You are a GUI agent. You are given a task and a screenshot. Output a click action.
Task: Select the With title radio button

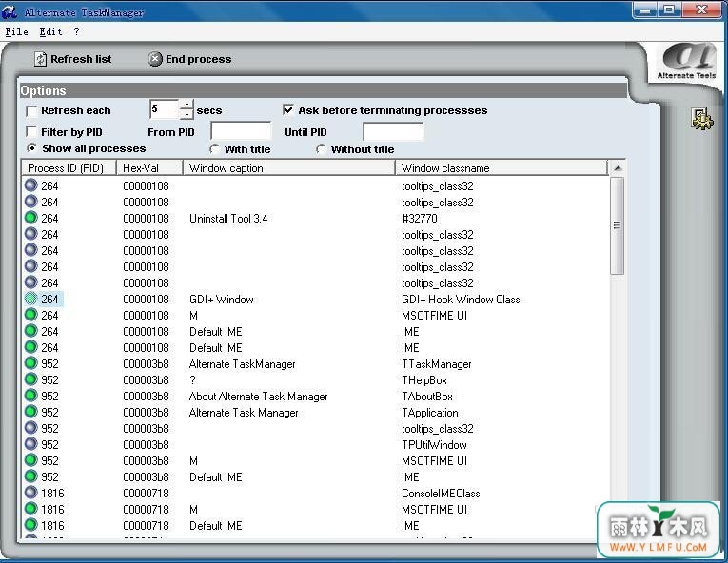tap(214, 149)
